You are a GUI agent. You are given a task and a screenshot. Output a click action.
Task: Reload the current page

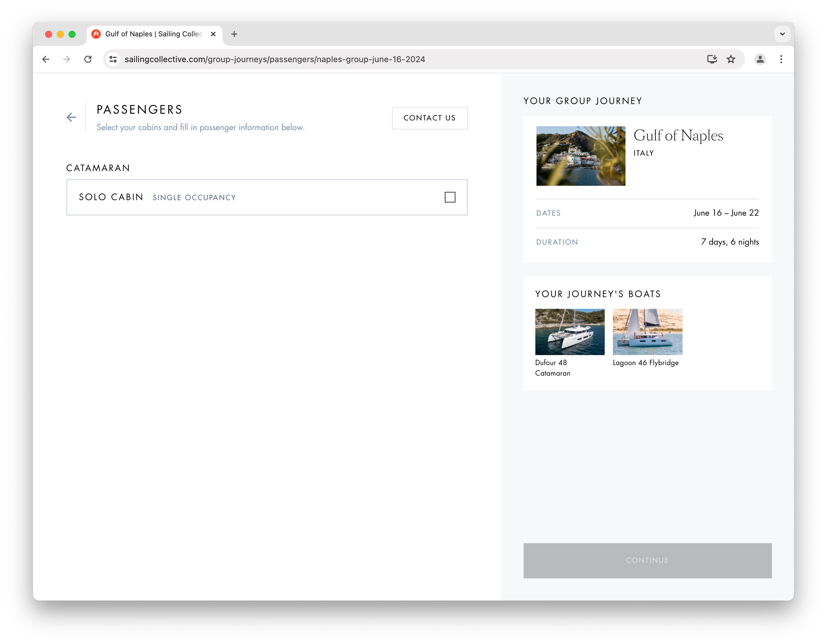pyautogui.click(x=88, y=59)
